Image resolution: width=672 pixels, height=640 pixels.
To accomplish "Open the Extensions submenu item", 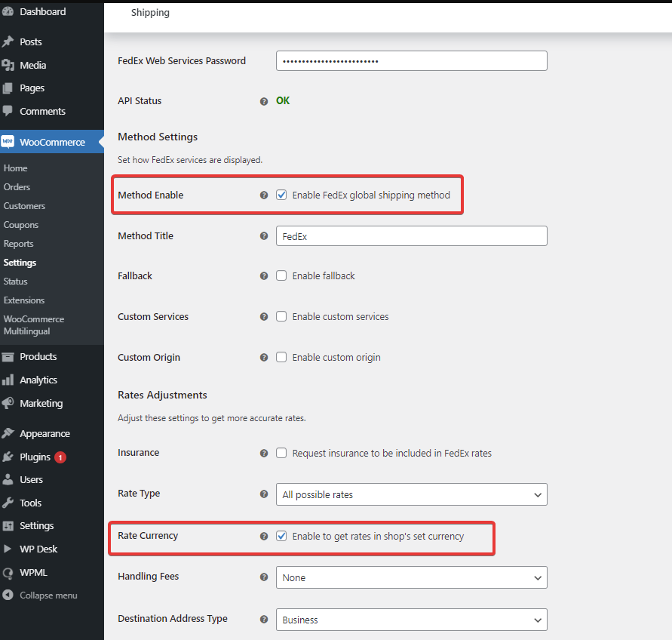I will (24, 300).
